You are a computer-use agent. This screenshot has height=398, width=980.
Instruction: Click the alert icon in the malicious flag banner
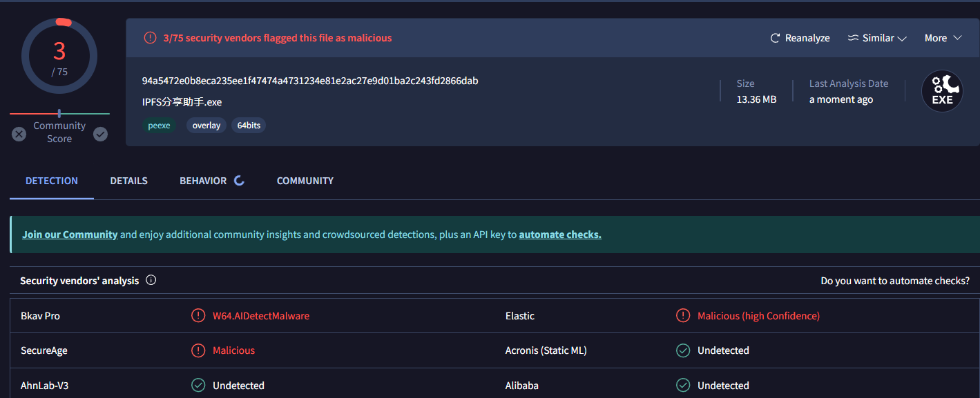click(150, 38)
